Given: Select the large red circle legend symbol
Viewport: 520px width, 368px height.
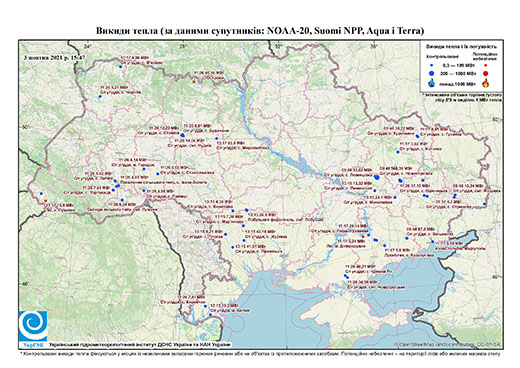Looking at the screenshot, I should [x=485, y=73].
